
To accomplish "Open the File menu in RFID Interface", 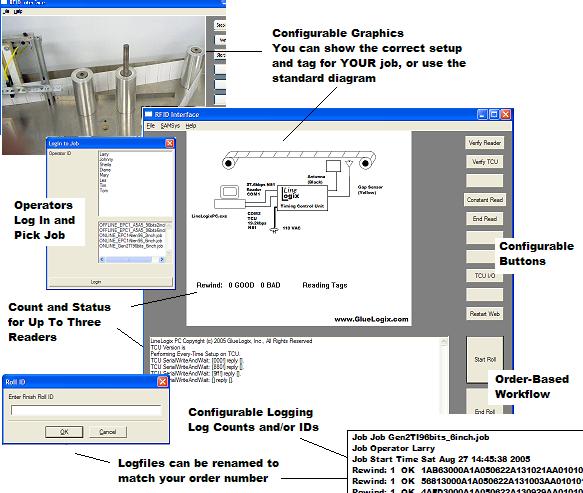I will (x=151, y=126).
